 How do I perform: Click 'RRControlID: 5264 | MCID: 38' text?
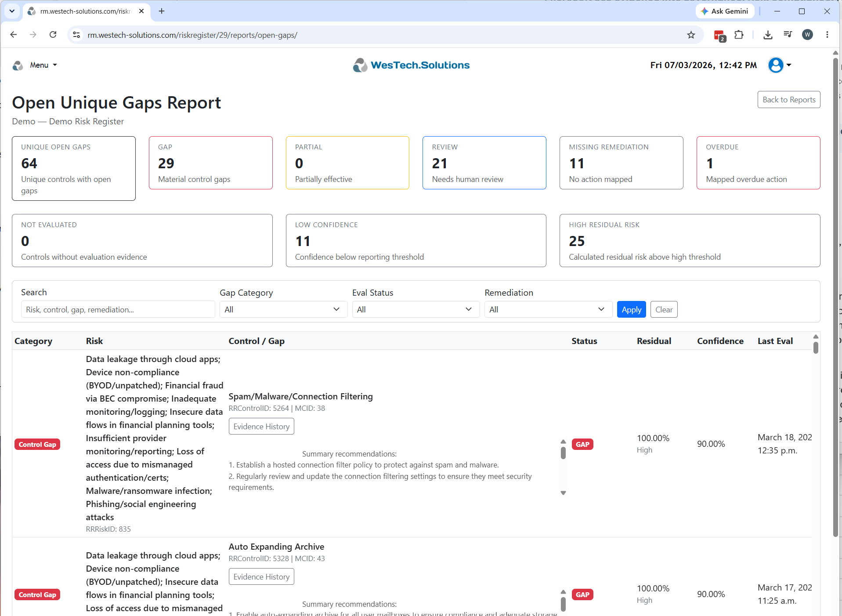277,408
